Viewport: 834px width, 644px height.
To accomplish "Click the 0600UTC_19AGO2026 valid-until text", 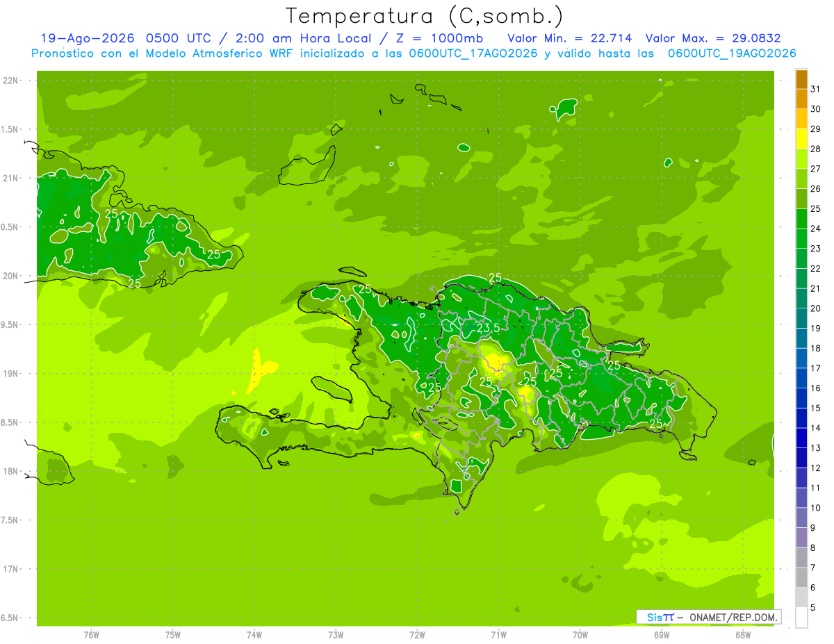I will [732, 53].
